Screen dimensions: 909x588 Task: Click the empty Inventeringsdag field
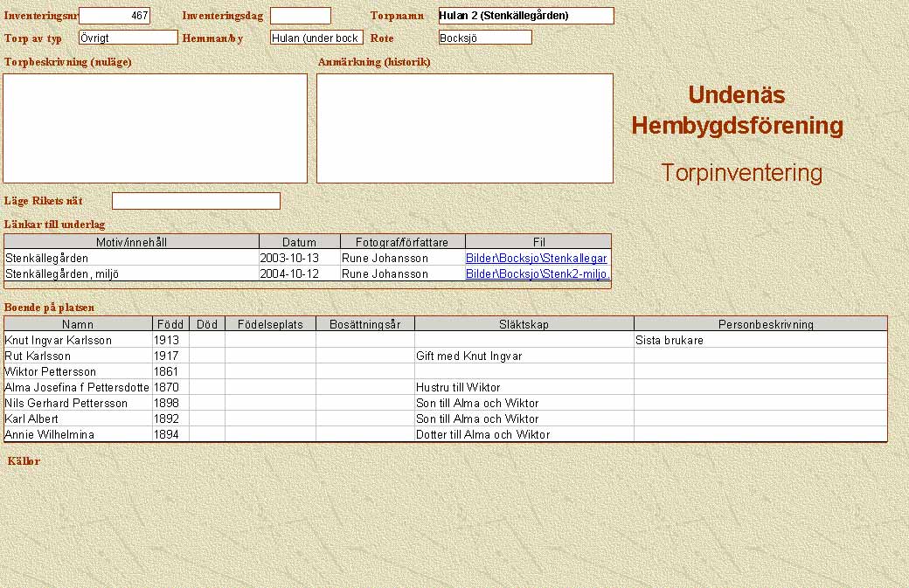click(x=300, y=16)
